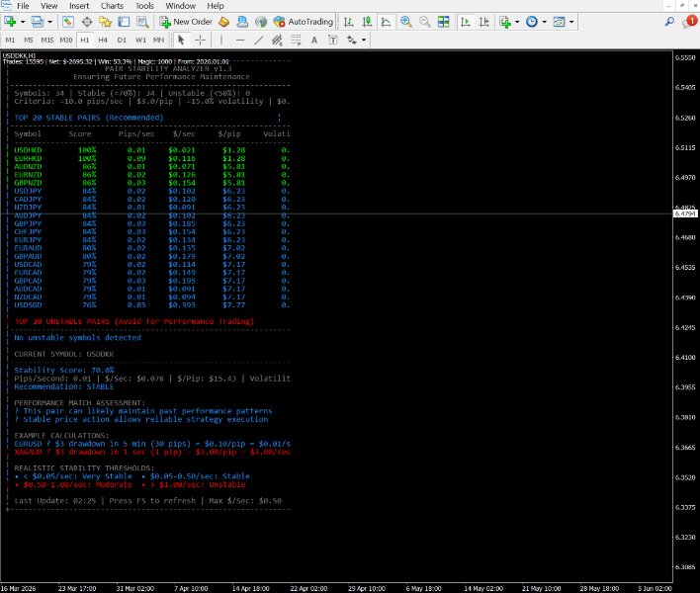The width and height of the screenshot is (700, 593).
Task: Expand the Indicators dropdown arrow
Action: coord(517,22)
